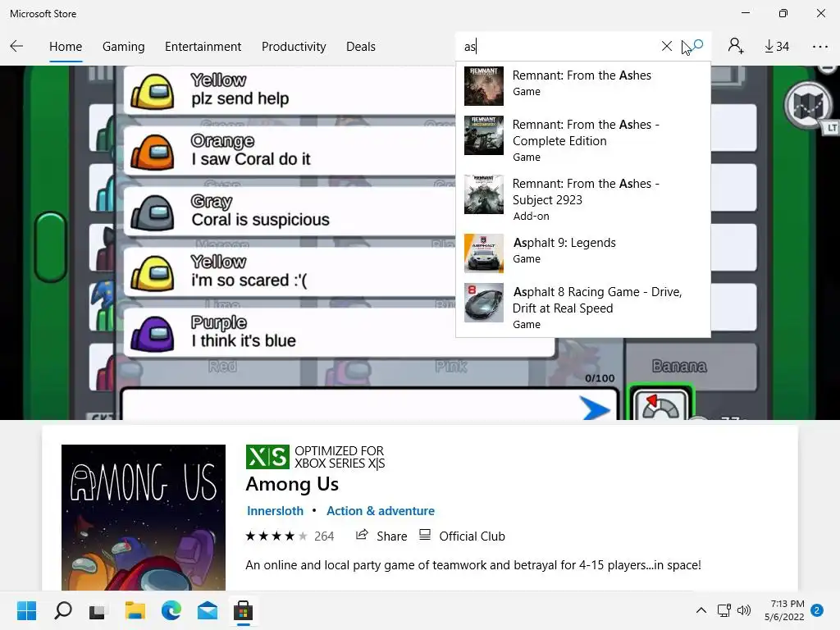The height and width of the screenshot is (630, 840).
Task: Open the Action & adventure category link
Action: 381,510
